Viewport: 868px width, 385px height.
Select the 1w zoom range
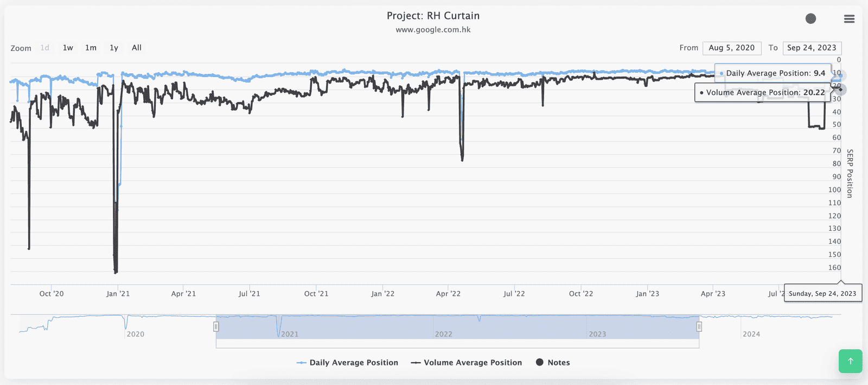(68, 48)
